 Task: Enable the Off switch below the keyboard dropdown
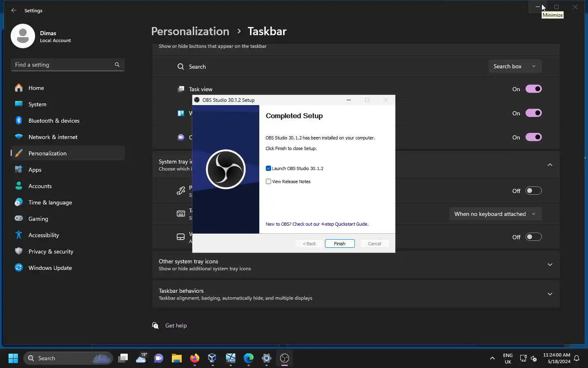point(533,237)
